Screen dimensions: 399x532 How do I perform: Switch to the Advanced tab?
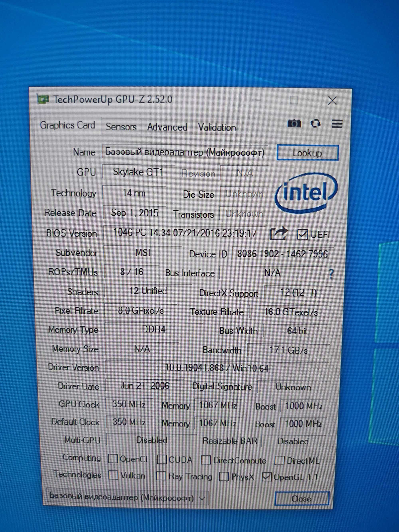tap(167, 127)
